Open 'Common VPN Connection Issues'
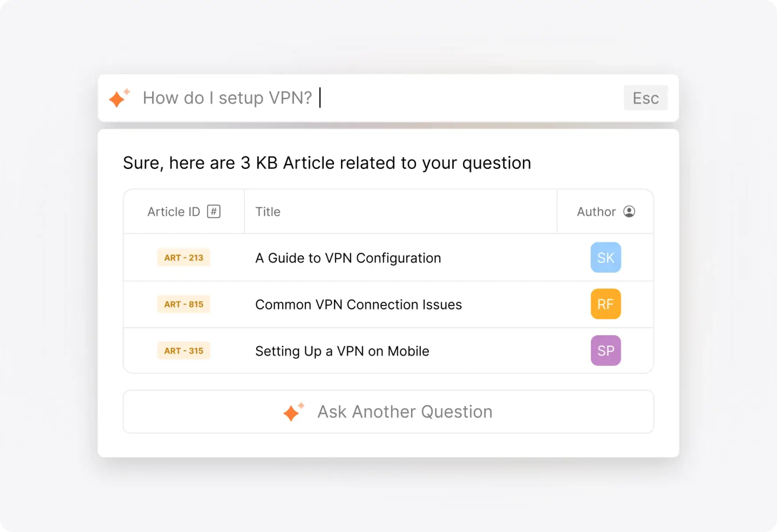 (358, 305)
